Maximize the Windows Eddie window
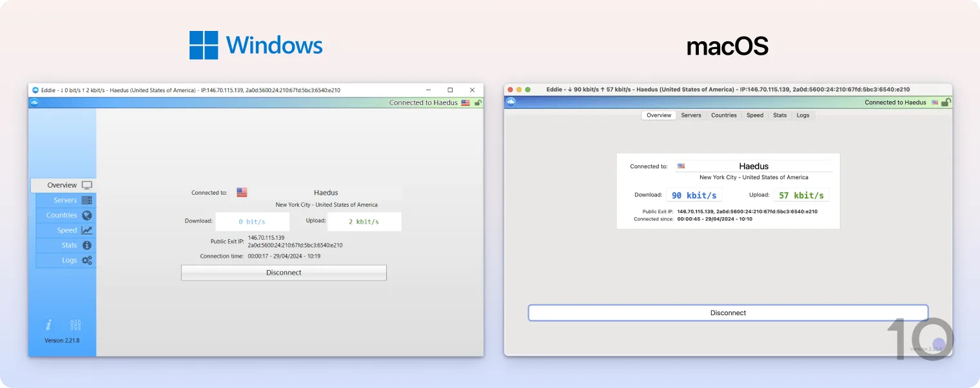The height and width of the screenshot is (388, 980). tap(450, 90)
